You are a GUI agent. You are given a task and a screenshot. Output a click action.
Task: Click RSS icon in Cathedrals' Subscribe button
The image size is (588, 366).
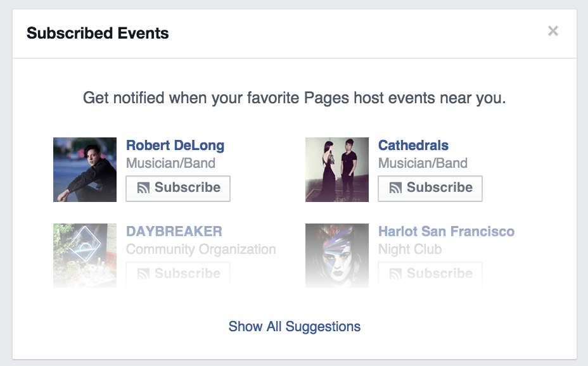point(395,188)
